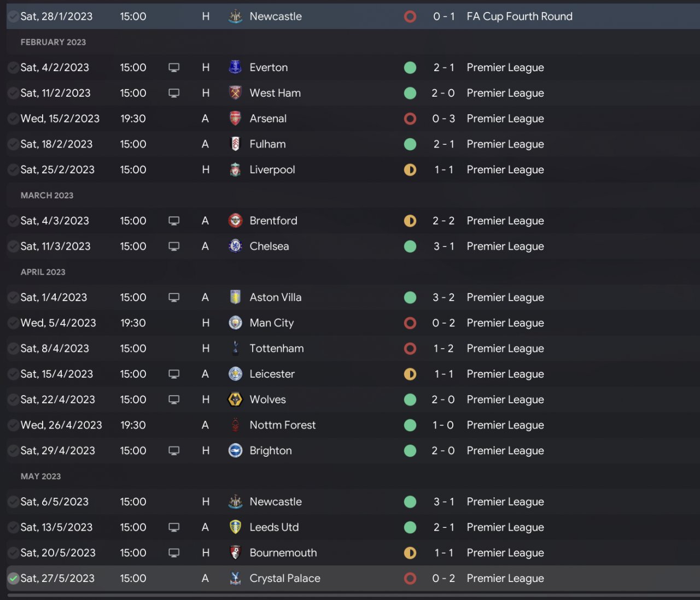Viewport: 700px width, 600px height.
Task: Click the horizontal scrollbar at the bottom
Action: 350,596
